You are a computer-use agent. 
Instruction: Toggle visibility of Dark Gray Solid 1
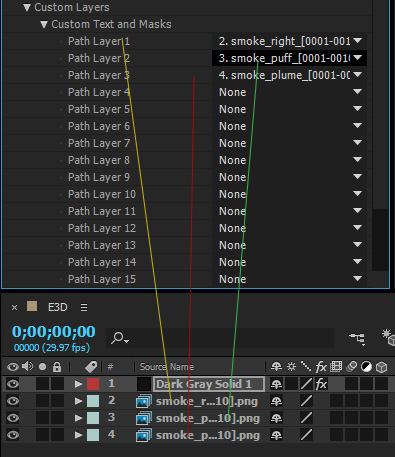[x=13, y=384]
